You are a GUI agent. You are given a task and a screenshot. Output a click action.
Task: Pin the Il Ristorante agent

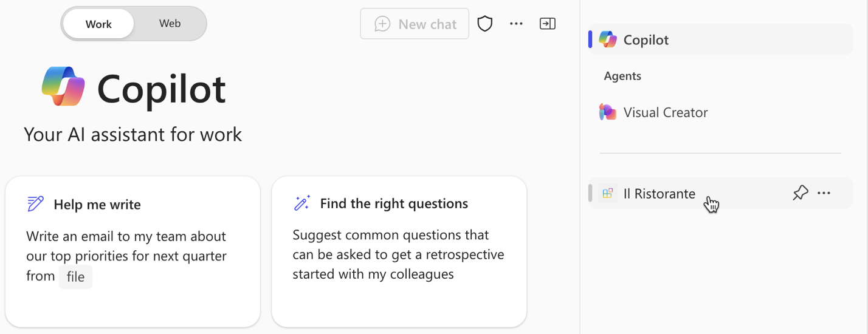point(800,193)
